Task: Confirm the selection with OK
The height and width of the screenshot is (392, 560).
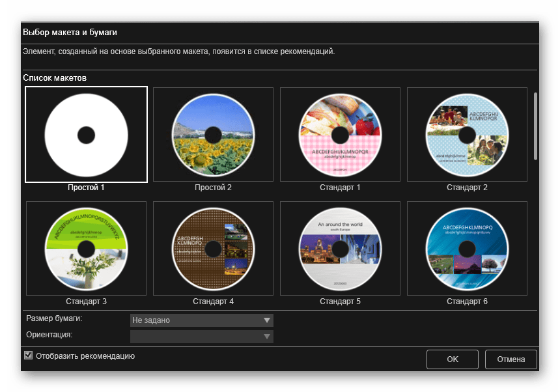Action: coord(453,359)
